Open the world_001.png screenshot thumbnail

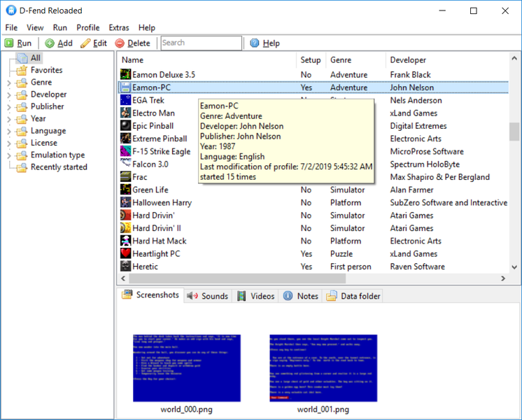[323, 368]
